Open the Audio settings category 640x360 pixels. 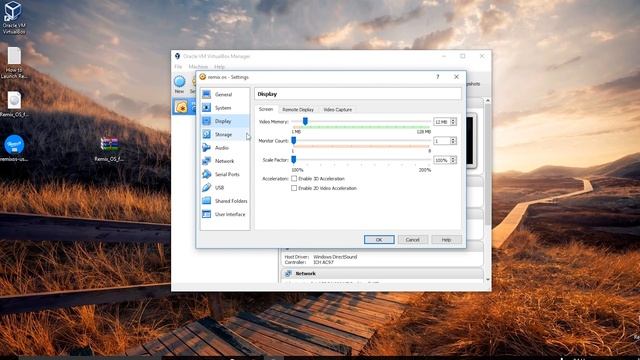coord(225,148)
